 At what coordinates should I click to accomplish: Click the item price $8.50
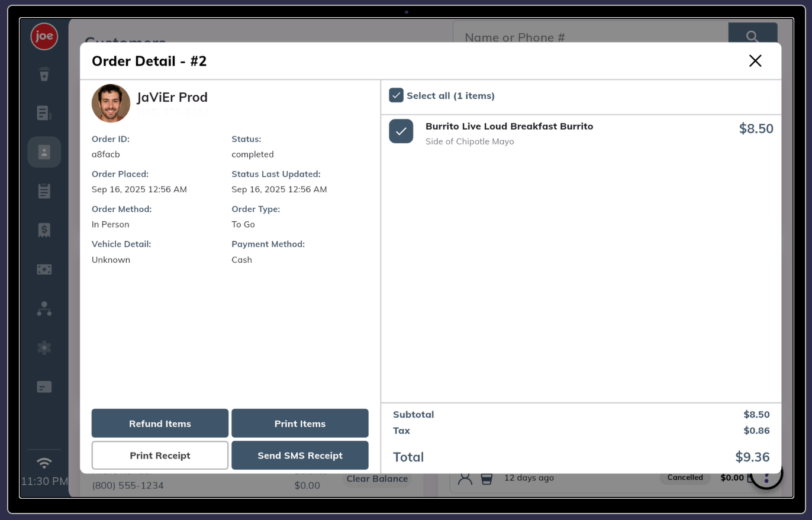click(756, 129)
